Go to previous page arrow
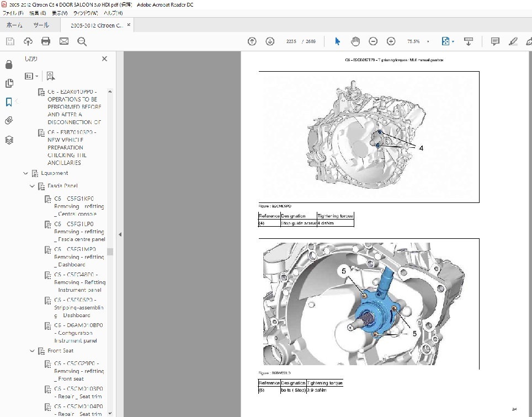The height and width of the screenshot is (417, 532). (252, 41)
